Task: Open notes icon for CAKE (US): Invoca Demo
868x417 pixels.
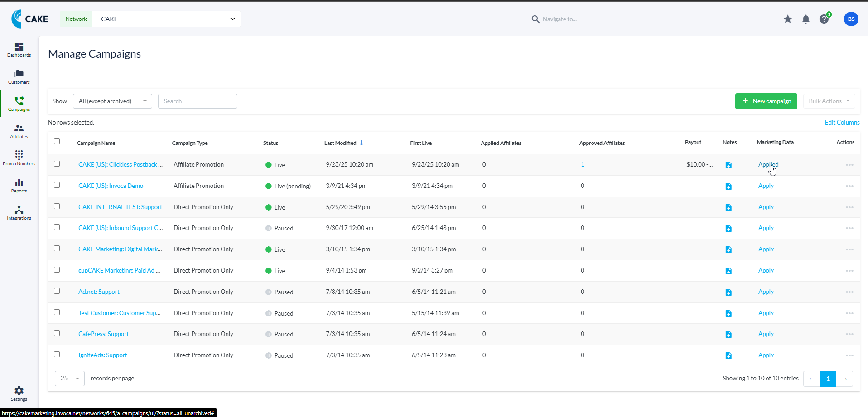Action: click(728, 187)
